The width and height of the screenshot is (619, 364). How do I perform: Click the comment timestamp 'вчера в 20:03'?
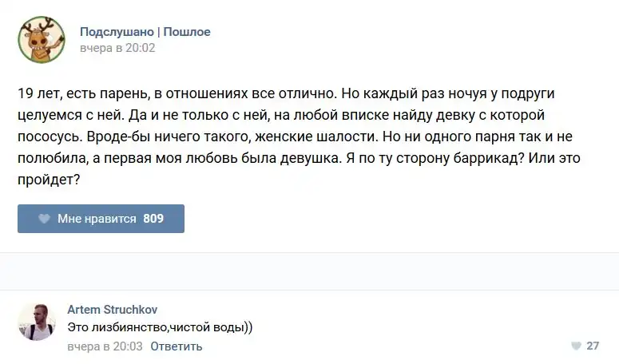coord(105,346)
